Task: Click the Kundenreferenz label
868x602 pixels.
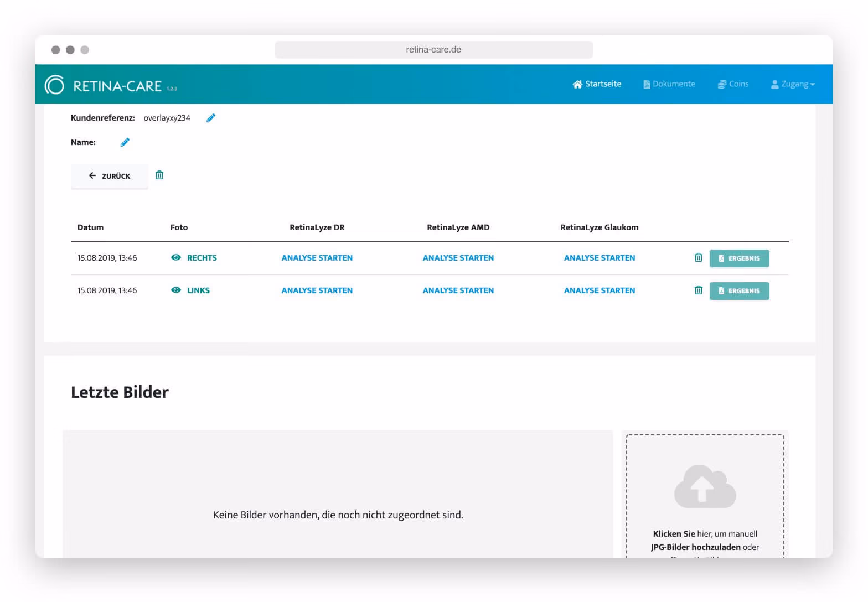Action: 103,118
